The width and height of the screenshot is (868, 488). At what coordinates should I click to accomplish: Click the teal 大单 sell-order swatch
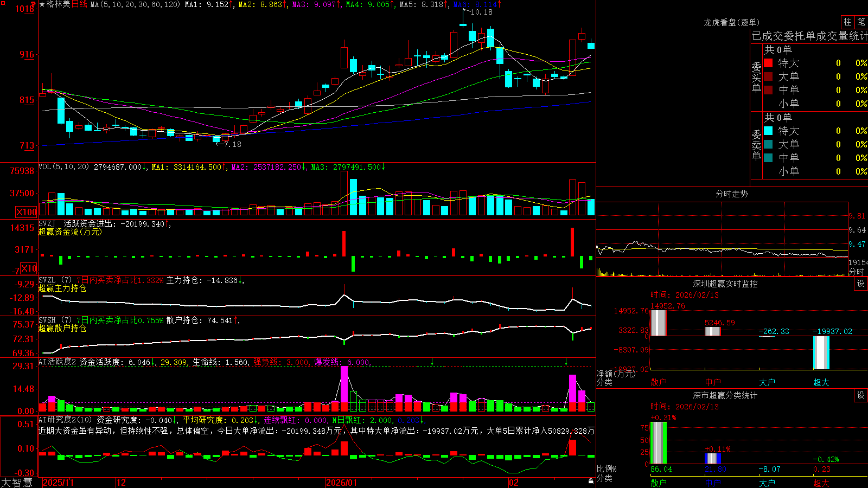click(768, 144)
